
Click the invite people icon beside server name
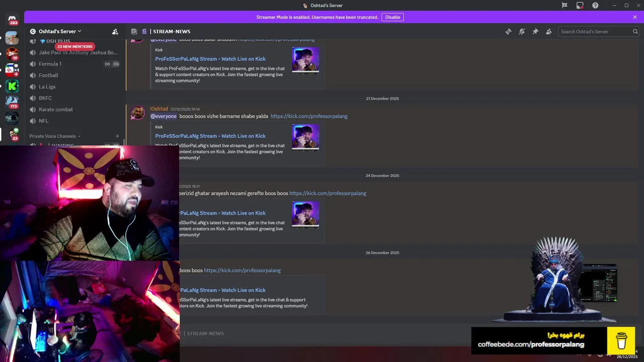coord(115,31)
